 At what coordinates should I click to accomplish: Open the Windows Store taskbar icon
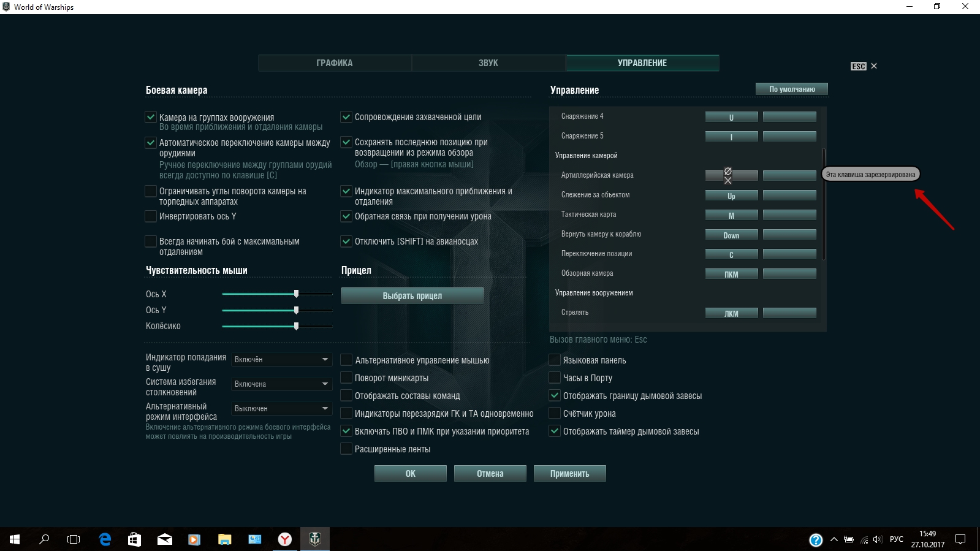tap(134, 539)
